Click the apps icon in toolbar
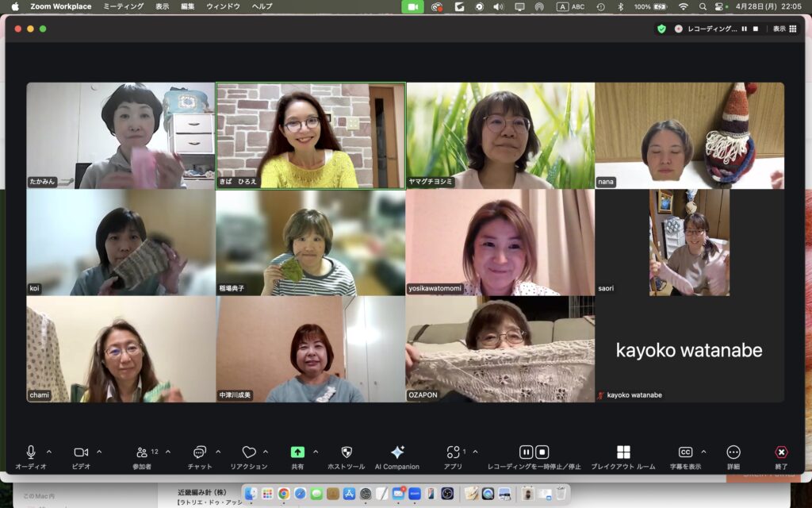The height and width of the screenshot is (508, 812). (453, 452)
